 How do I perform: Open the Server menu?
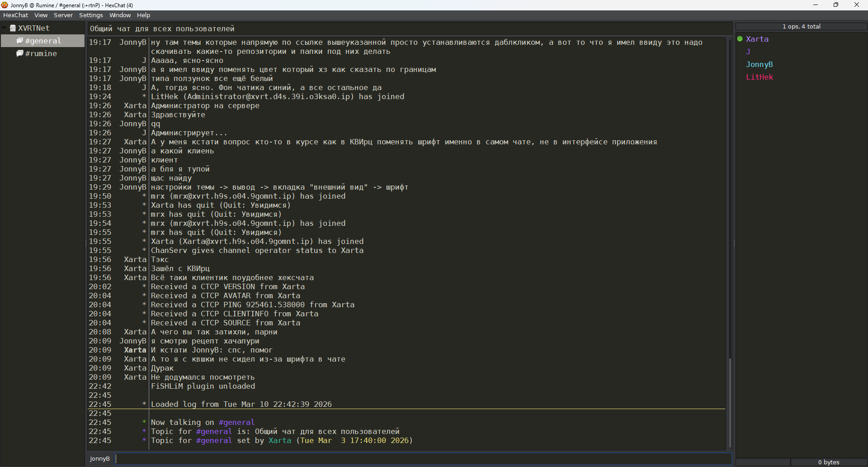pyautogui.click(x=63, y=15)
